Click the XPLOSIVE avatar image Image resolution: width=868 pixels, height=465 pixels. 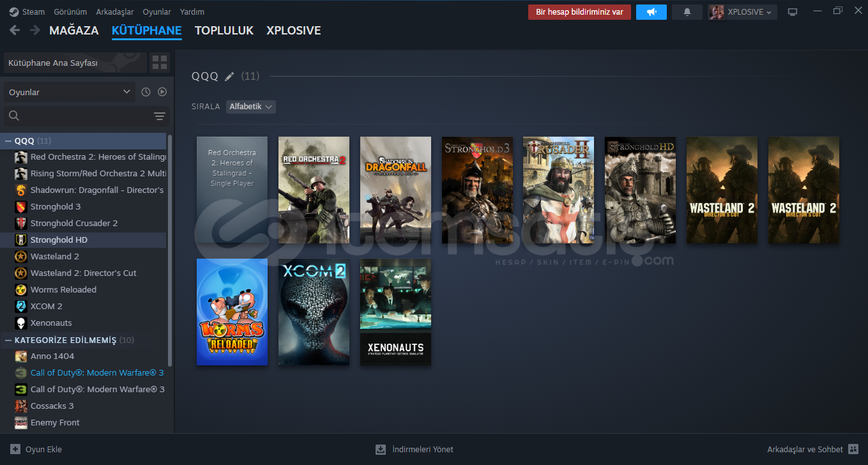tap(717, 12)
